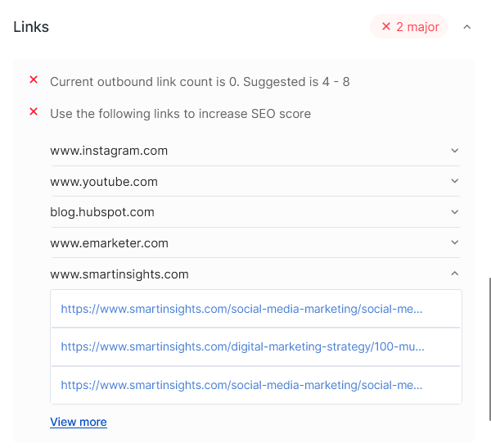Select the blog.hubspot.com row
Viewport: 491px width, 448px height.
tap(102, 212)
